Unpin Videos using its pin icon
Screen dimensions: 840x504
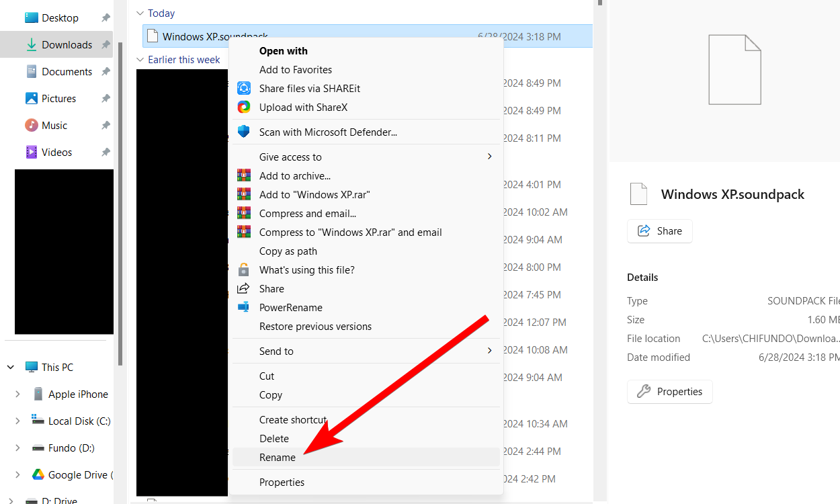(x=106, y=153)
